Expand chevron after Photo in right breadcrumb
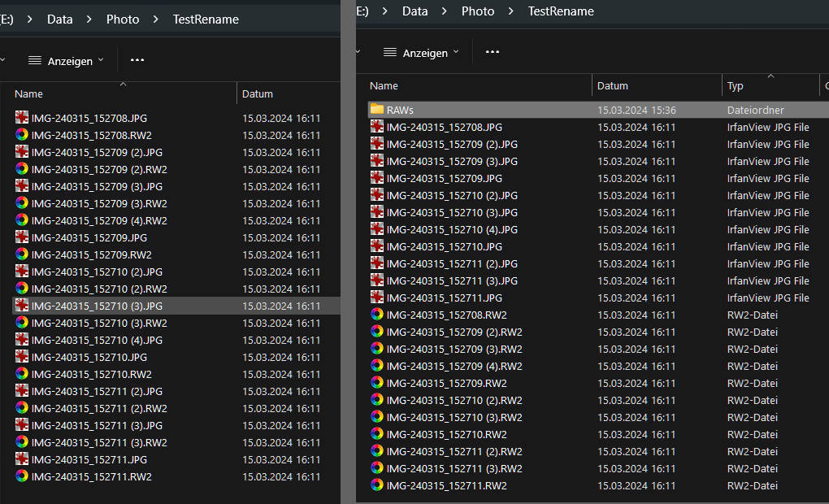Screen dimensions: 829x504 511,11
